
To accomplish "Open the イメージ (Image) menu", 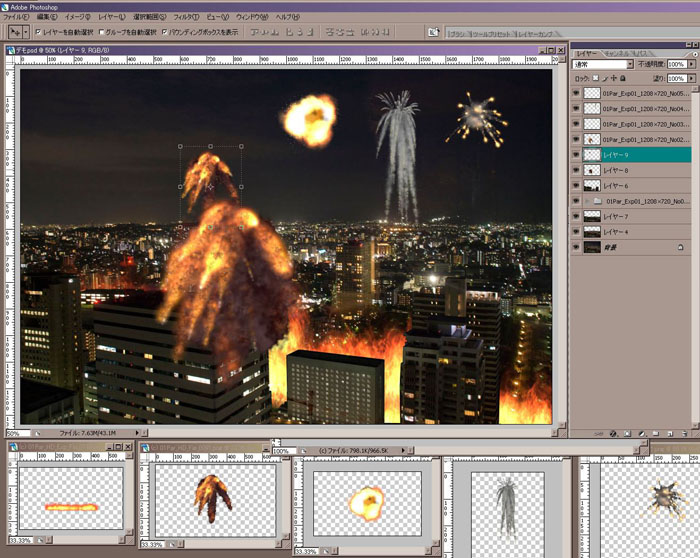I will pos(77,17).
